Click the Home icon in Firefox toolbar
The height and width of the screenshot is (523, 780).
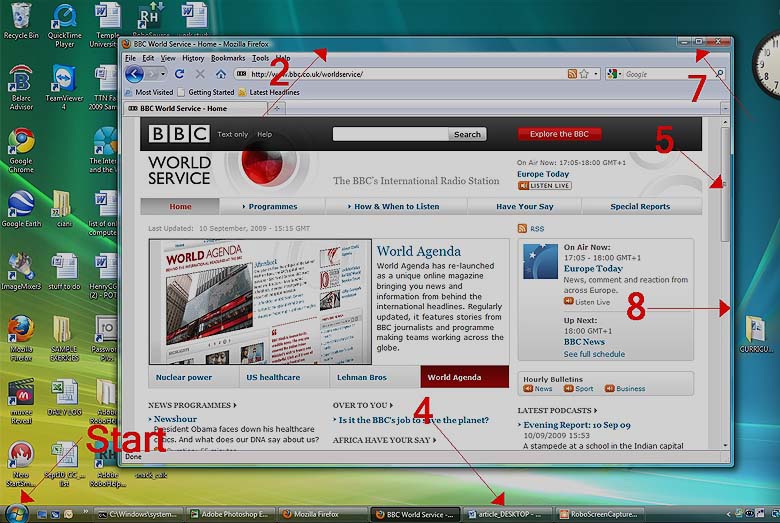click(220, 74)
